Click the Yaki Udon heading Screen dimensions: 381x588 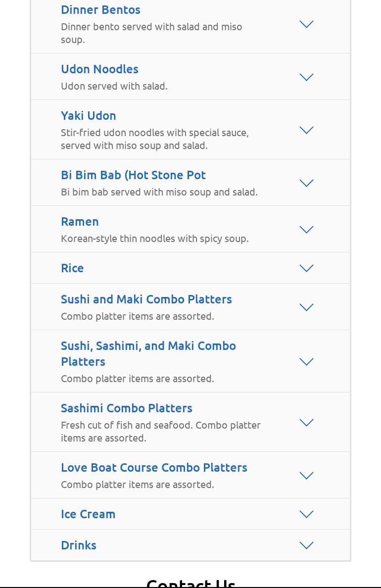[x=89, y=116]
